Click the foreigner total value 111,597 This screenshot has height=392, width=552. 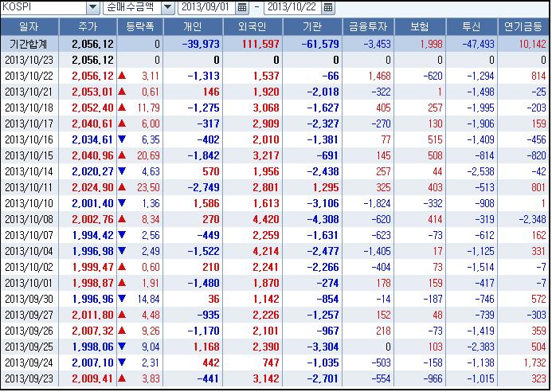(260, 45)
